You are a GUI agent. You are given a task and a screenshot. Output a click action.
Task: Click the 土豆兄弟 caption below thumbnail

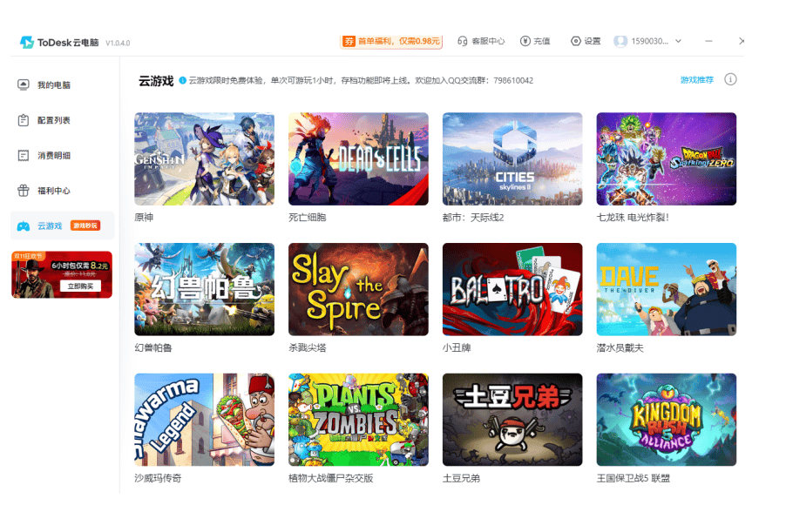click(461, 478)
